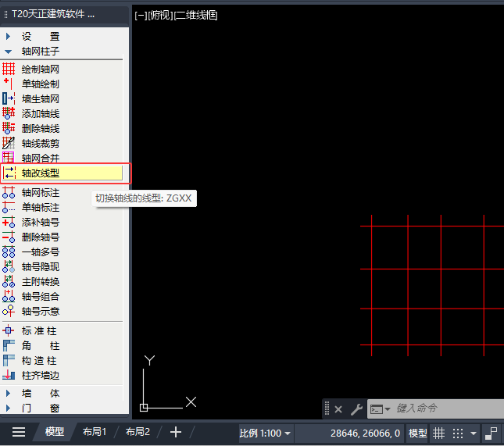The image size is (504, 446).
Task: Click the 绘制轴网 grid icon
Action: [9, 69]
